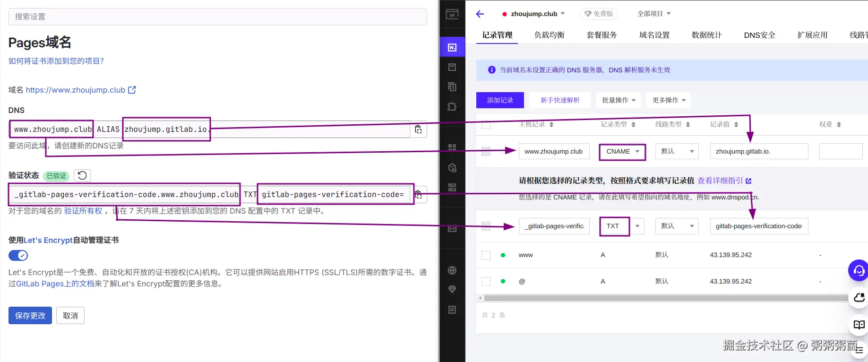
Task: Tick the select-all checkbox in records table header
Action: tap(486, 125)
